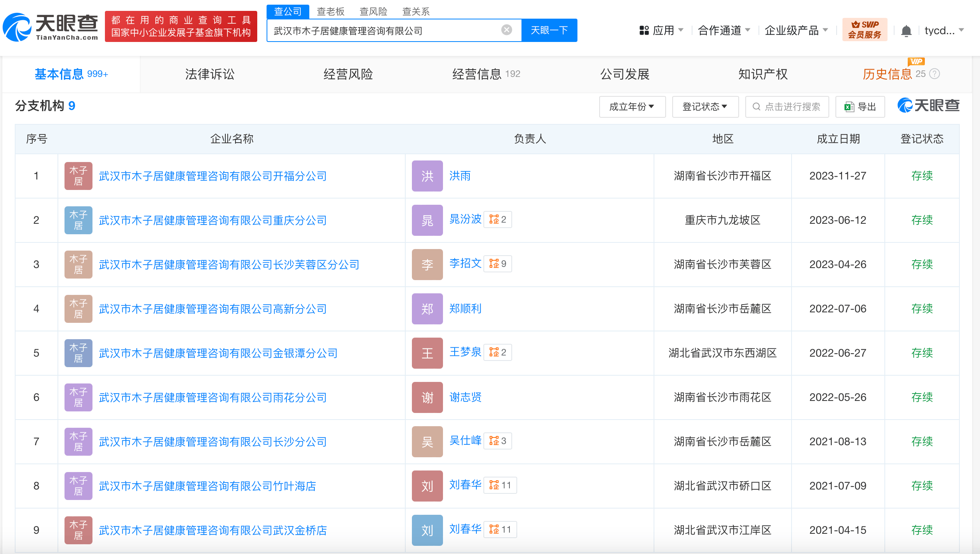Clear the search box with the X icon
This screenshot has height=554, width=980.
[506, 30]
